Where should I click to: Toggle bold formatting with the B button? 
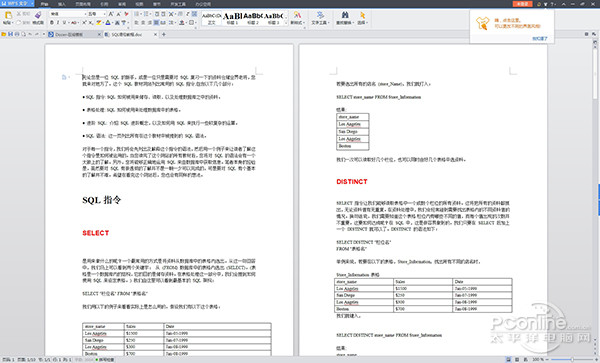coord(52,23)
